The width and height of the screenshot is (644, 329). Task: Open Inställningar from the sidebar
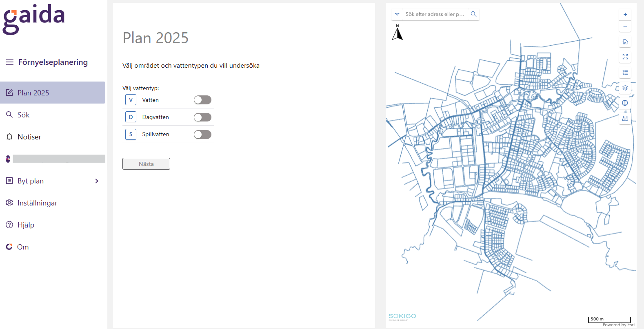[x=37, y=203]
